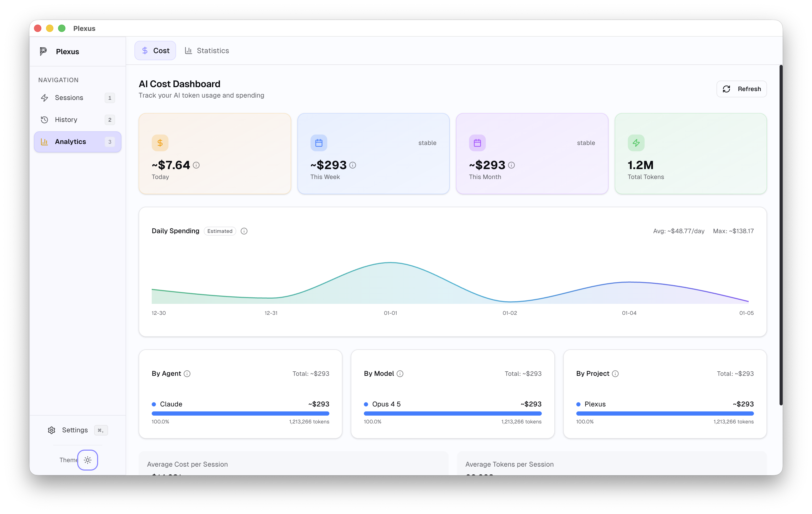Click the Plexus logo icon
Viewport: 812px width, 514px height.
click(43, 51)
